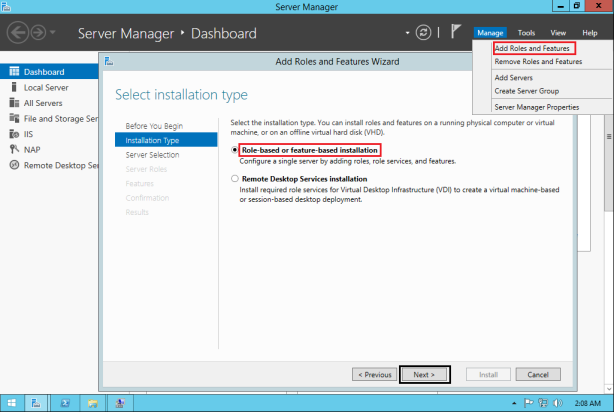The image size is (614, 412).
Task: Click the Back navigation arrow in Server Manager
Action: 18,33
